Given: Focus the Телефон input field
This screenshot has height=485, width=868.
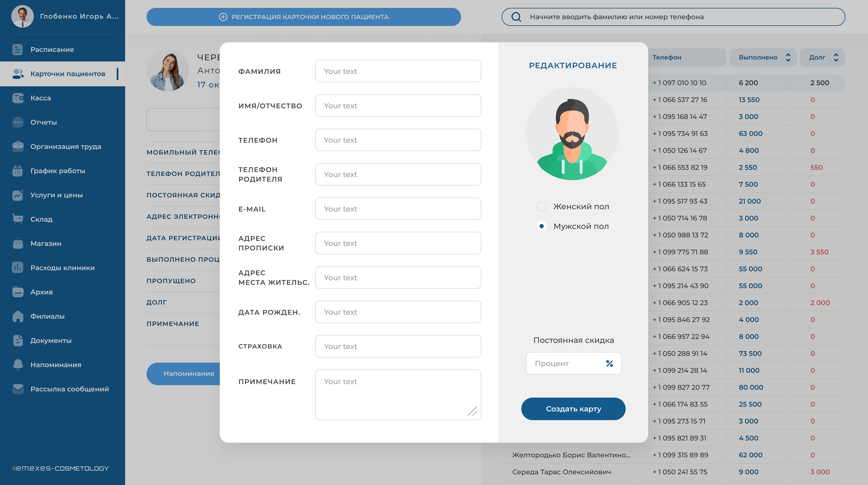Looking at the screenshot, I should pos(398,140).
